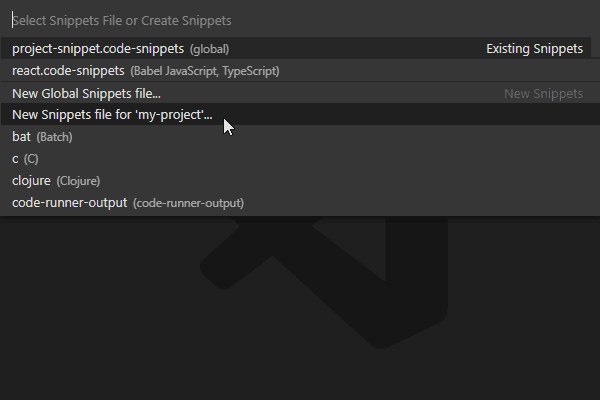Viewport: 600px width, 400px height.
Task: Choose New Global Snippets file option
Action: point(300,93)
